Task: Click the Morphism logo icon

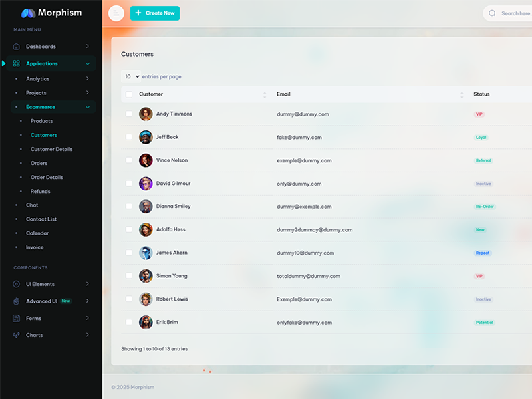Action: tap(28, 13)
